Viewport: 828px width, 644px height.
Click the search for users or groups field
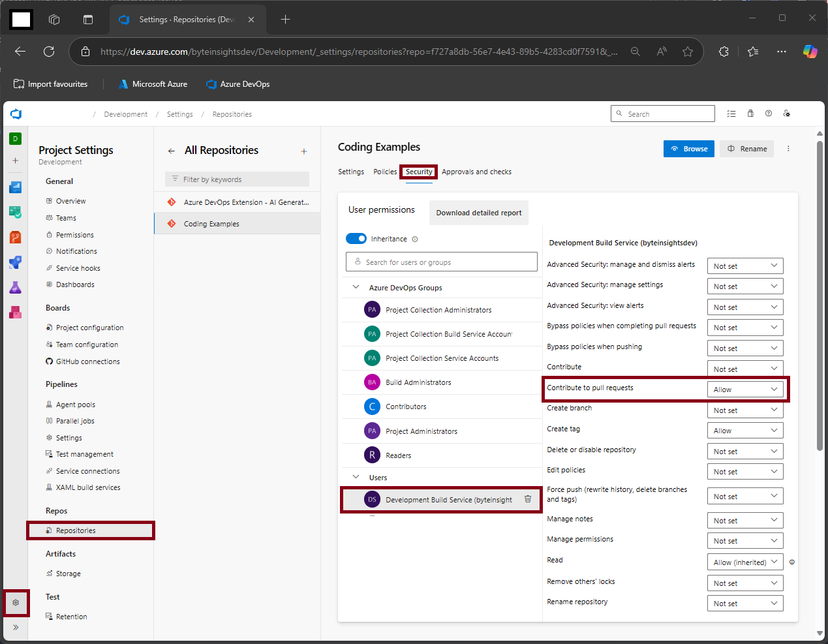tap(442, 261)
